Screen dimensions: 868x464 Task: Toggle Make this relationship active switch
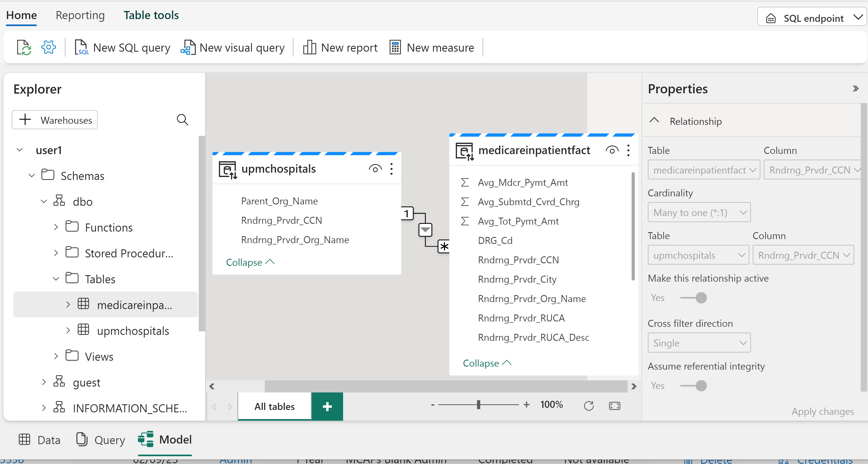[x=694, y=298]
